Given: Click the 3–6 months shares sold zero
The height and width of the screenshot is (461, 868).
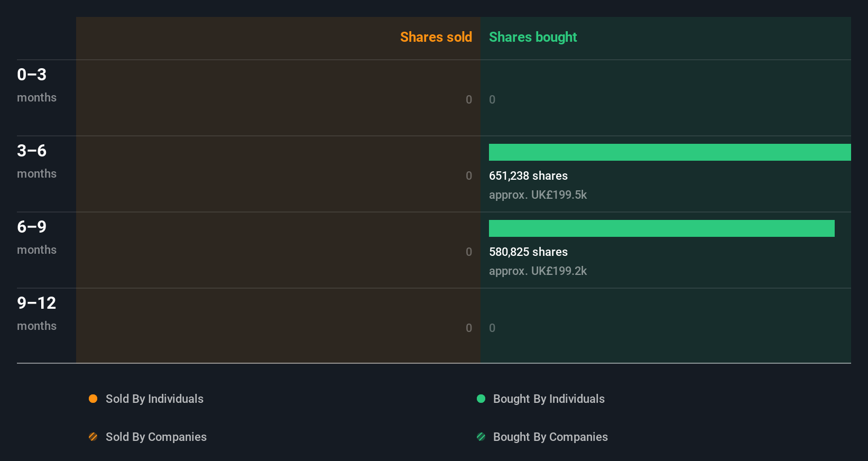Looking at the screenshot, I should tap(469, 176).
